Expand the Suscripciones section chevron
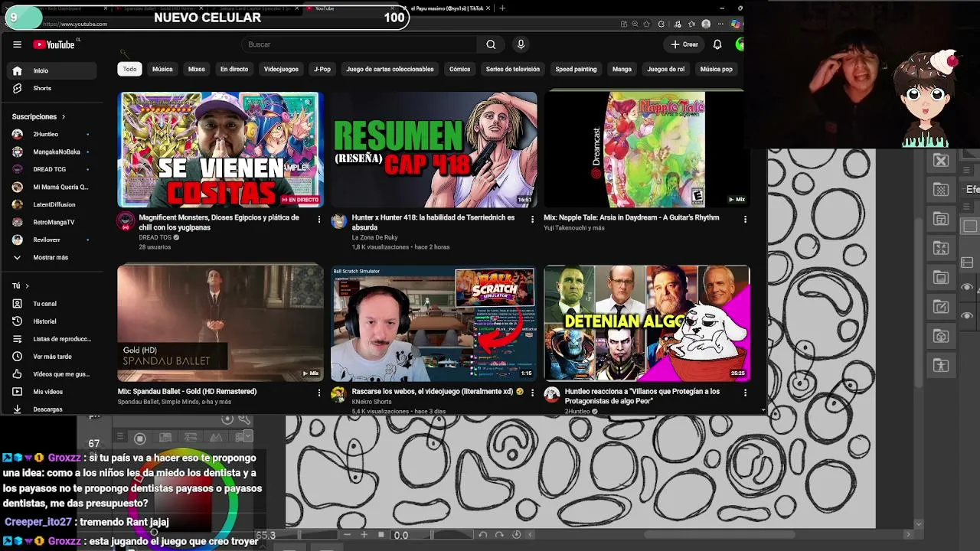Screen dimensions: 980x551 pyautogui.click(x=63, y=116)
